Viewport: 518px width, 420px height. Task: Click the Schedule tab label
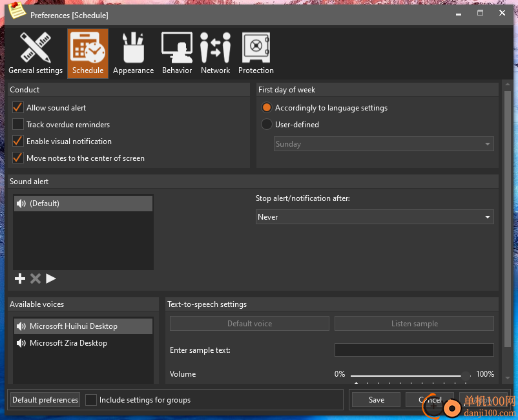tap(88, 70)
